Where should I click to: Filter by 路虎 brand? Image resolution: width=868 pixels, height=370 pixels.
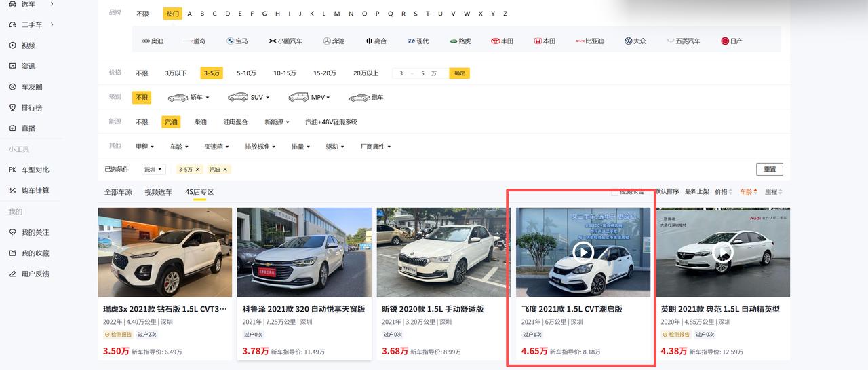(x=460, y=41)
